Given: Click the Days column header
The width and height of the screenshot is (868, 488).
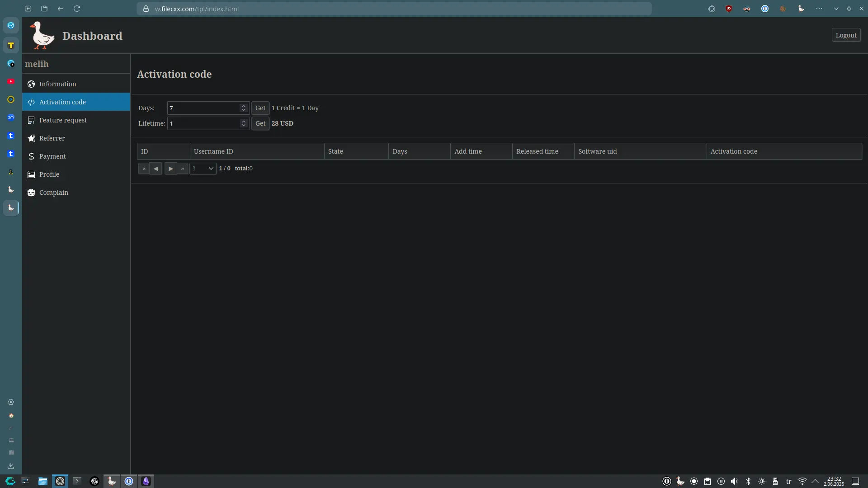Looking at the screenshot, I should 419,151.
